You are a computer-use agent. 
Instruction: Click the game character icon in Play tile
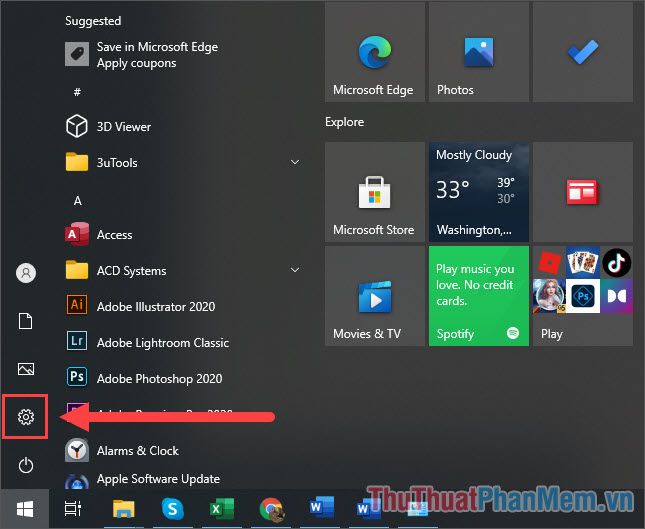coord(549,296)
